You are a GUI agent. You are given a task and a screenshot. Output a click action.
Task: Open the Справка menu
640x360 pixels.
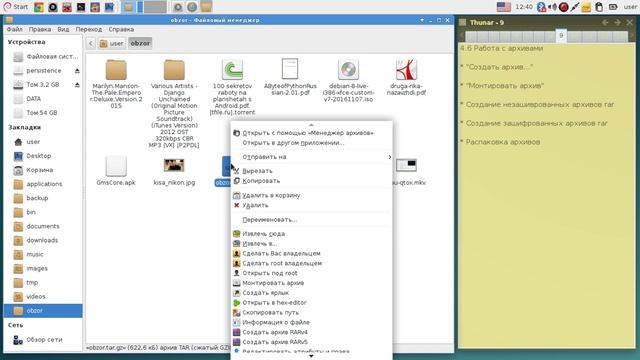pos(121,29)
